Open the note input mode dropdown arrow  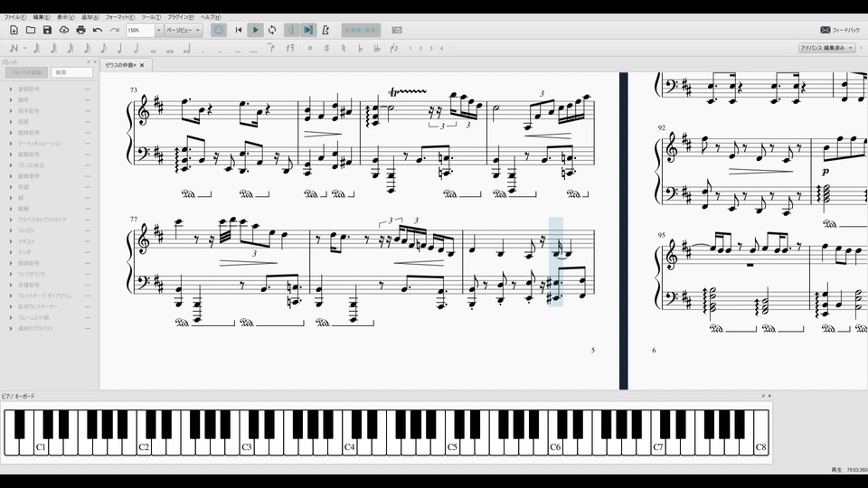(25, 48)
